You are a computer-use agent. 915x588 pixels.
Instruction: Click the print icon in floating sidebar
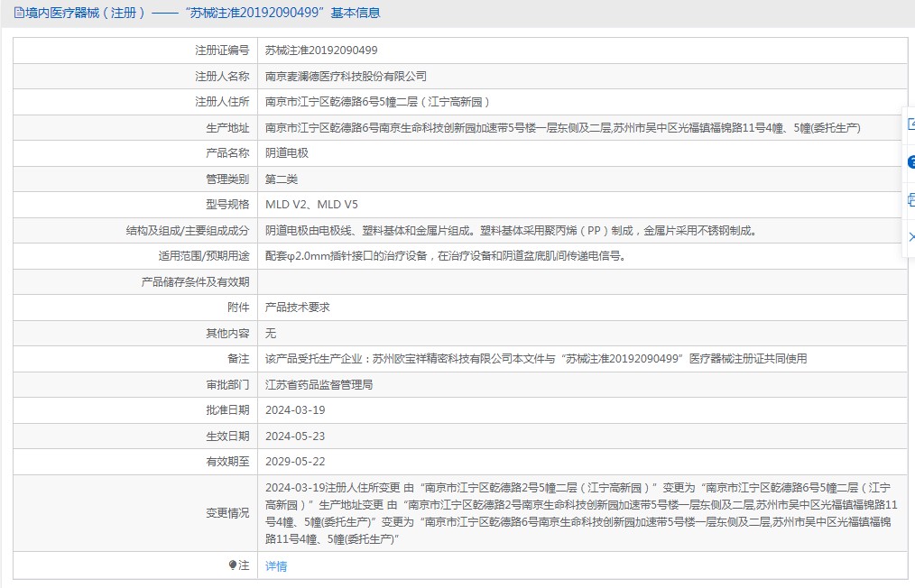pyautogui.click(x=910, y=200)
